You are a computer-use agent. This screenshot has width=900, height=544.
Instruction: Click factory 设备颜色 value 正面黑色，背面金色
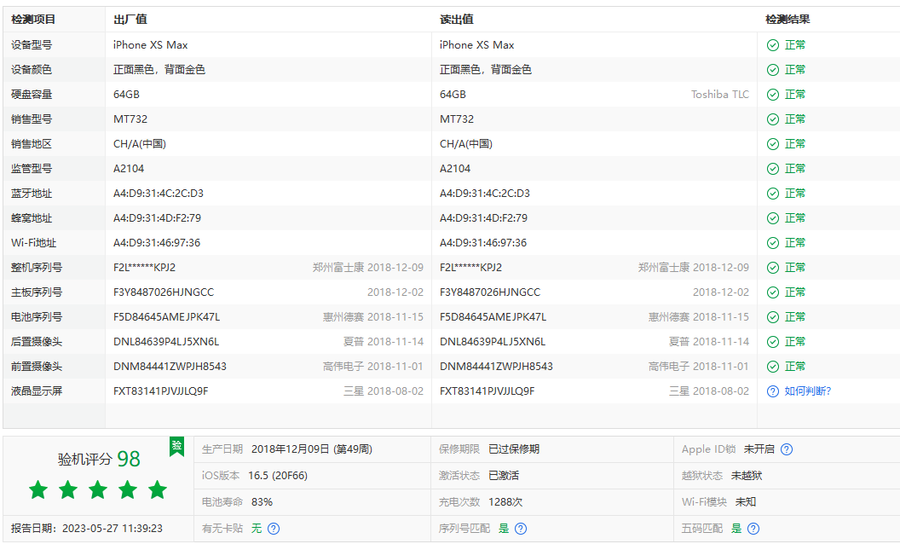pyautogui.click(x=160, y=70)
